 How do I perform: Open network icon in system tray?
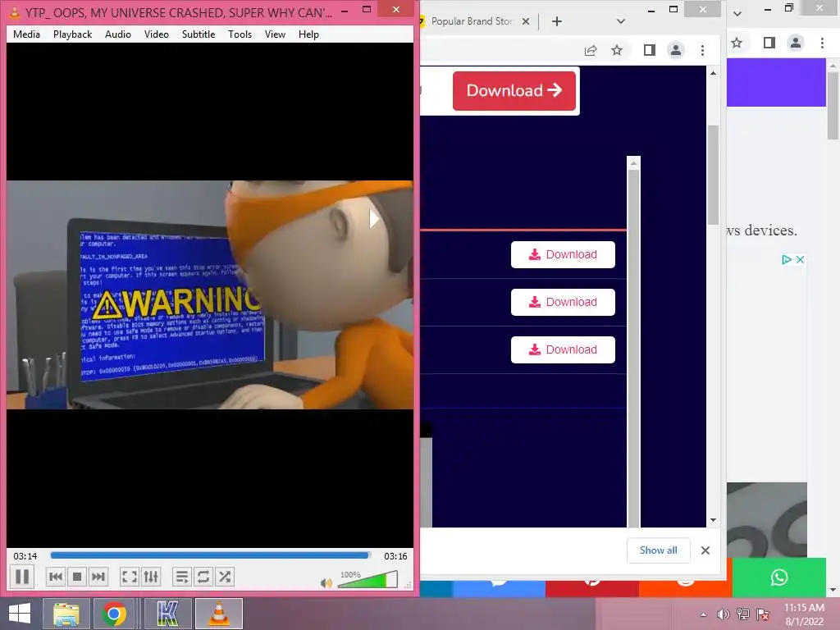point(743,614)
